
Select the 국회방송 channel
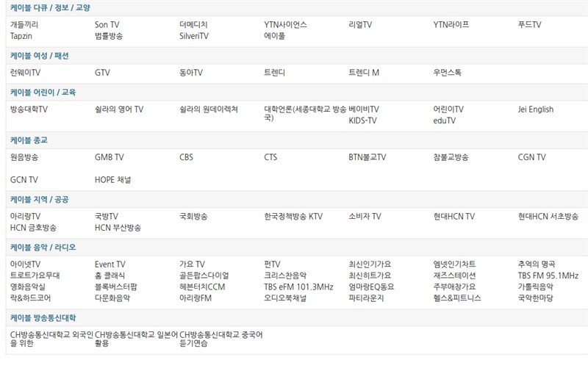pyautogui.click(x=193, y=217)
